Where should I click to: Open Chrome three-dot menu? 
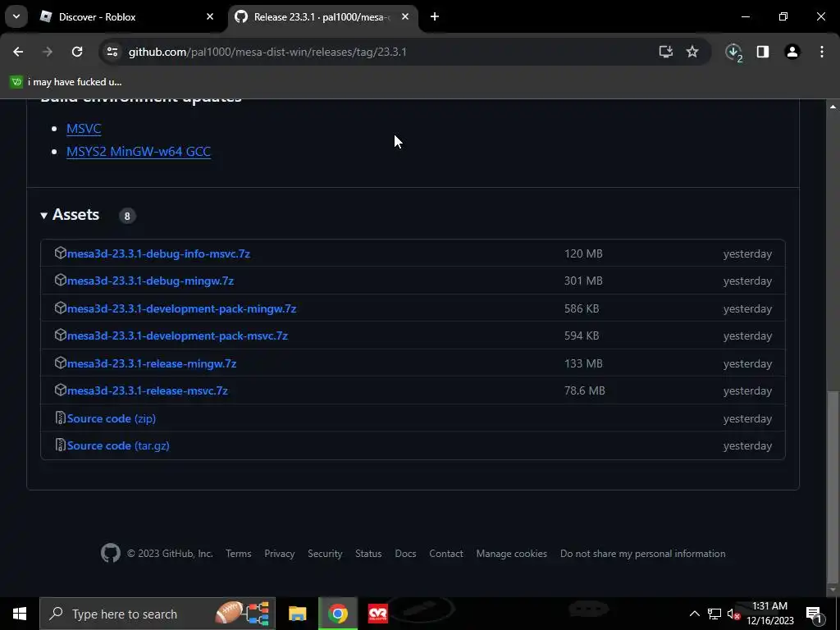click(822, 52)
